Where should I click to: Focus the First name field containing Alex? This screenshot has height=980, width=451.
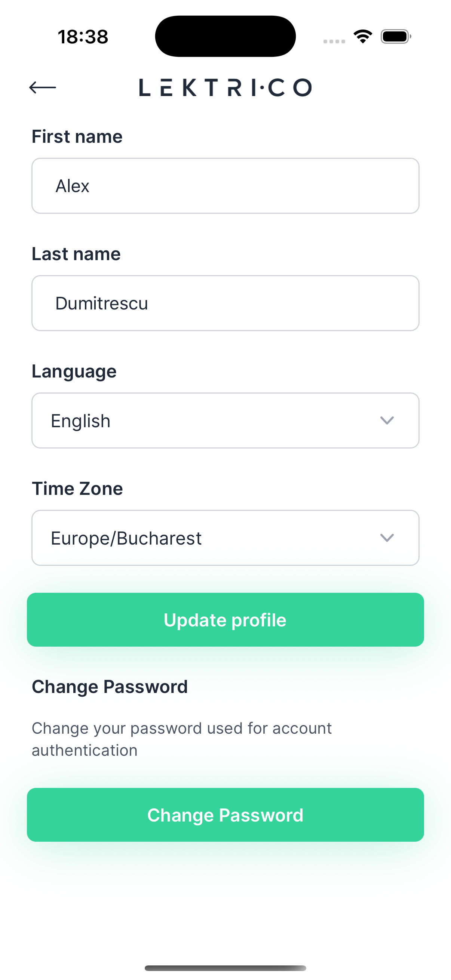[x=225, y=186]
